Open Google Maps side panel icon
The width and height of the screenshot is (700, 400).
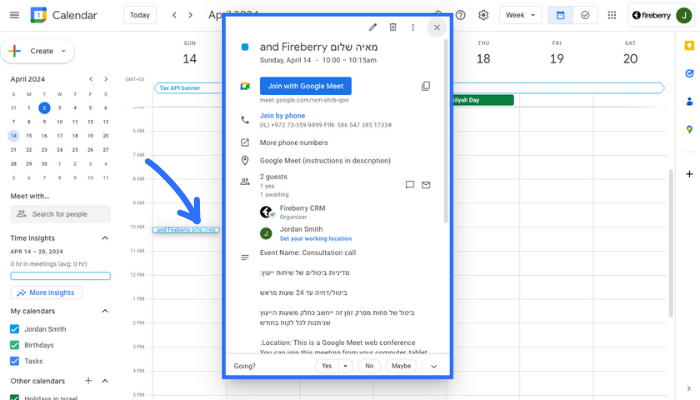tap(689, 129)
